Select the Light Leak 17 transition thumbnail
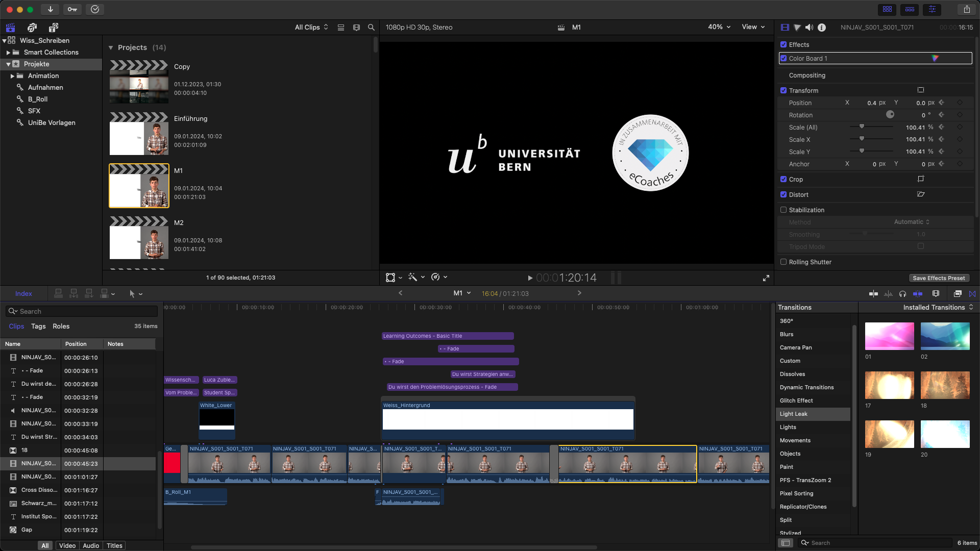This screenshot has height=551, width=980. point(889,385)
